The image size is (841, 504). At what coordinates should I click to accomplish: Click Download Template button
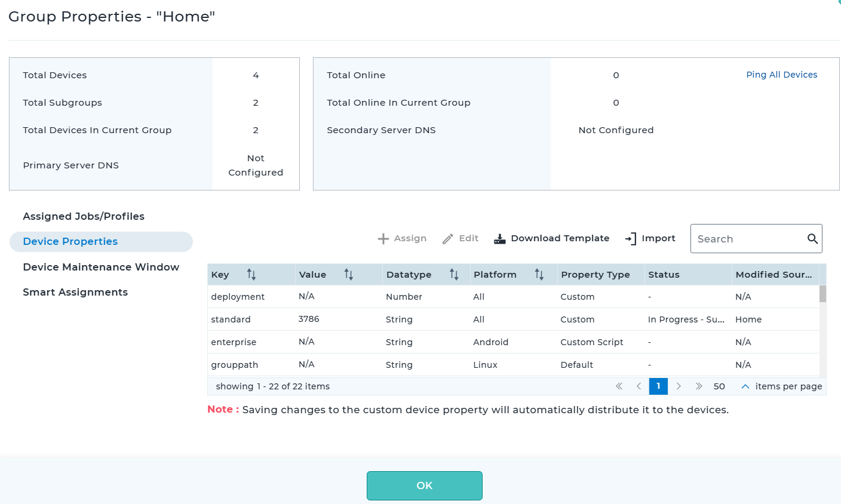(551, 238)
